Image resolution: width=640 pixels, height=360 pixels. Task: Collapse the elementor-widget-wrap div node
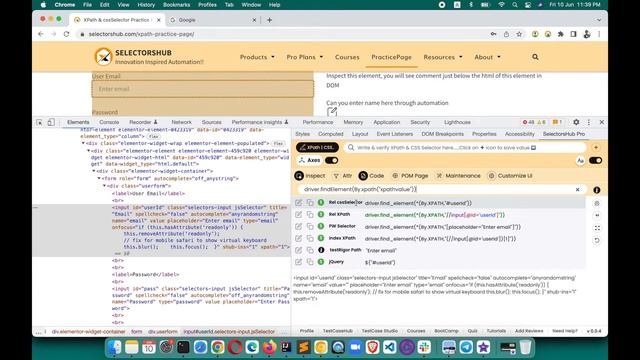(83, 143)
